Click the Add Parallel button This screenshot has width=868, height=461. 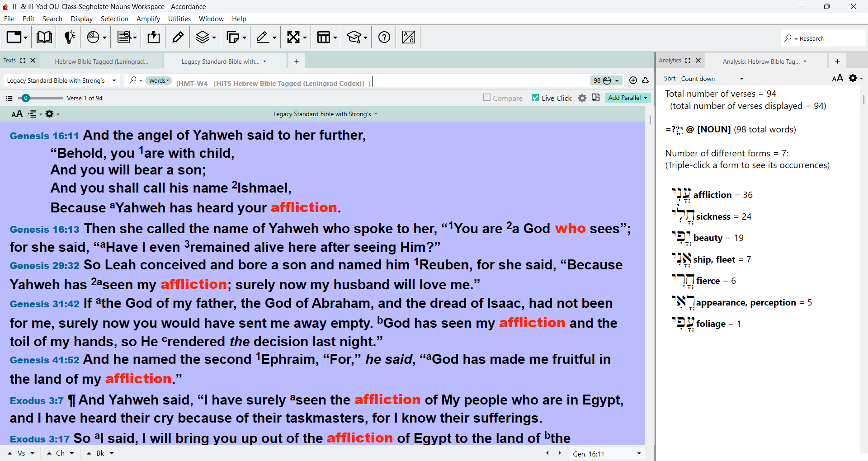coord(627,98)
